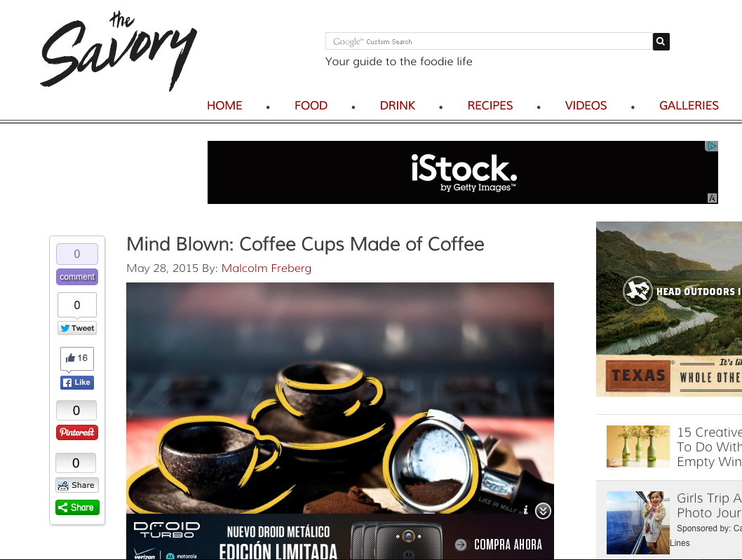Click the AdChoices icon on iStock banner
Image resolution: width=742 pixels, height=560 pixels.
pyautogui.click(x=712, y=146)
